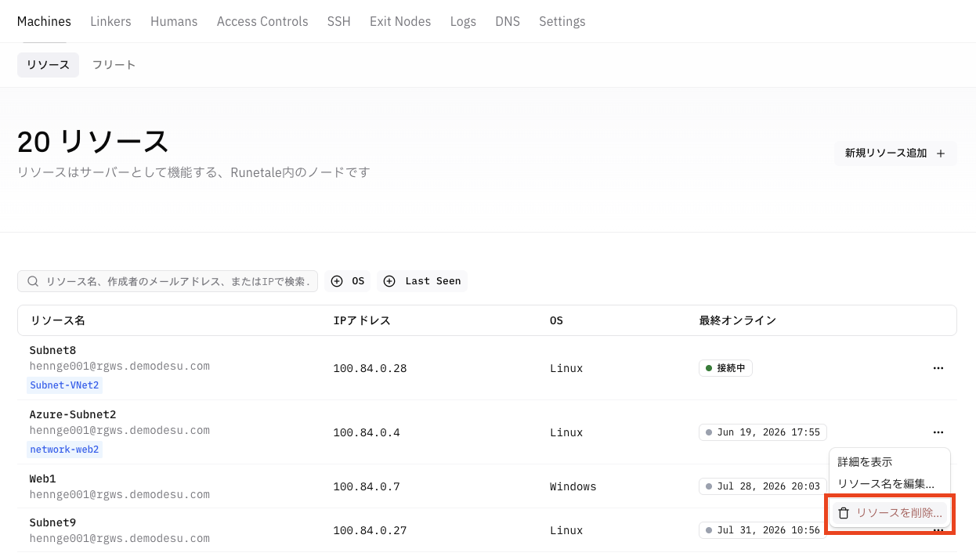Image resolution: width=976 pixels, height=560 pixels.
Task: Open the Last Seen filter dropdown
Action: tap(422, 281)
